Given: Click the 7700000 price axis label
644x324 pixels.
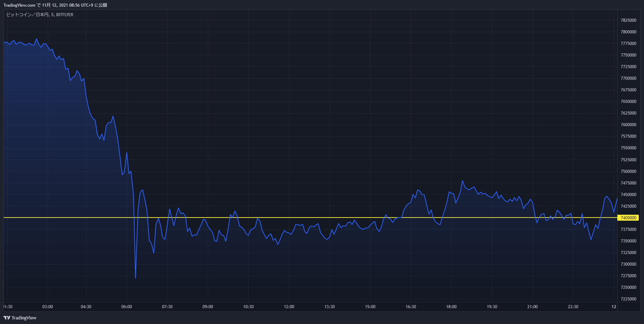Looking at the screenshot, I should point(629,78).
